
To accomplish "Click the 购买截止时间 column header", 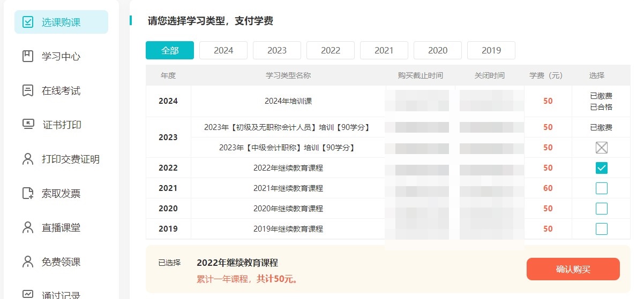I will [421, 75].
